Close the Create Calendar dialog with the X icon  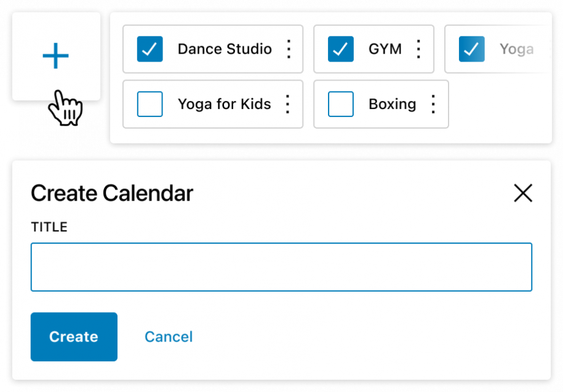point(523,193)
